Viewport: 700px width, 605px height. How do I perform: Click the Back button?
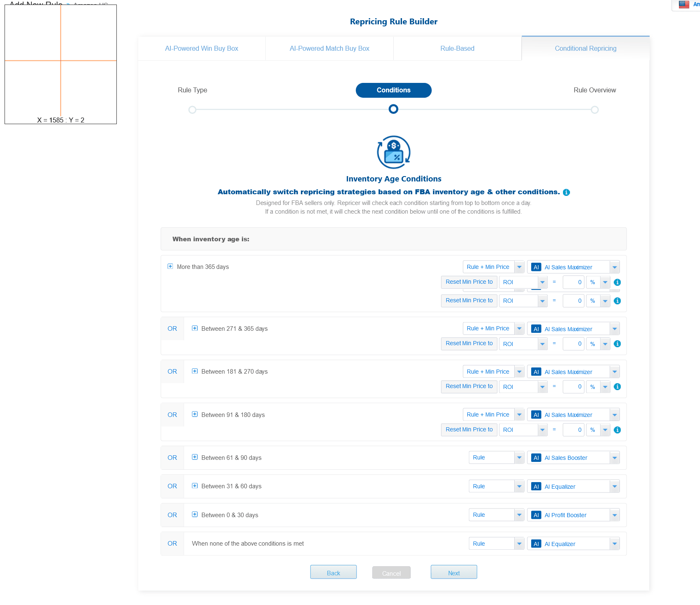coord(333,572)
